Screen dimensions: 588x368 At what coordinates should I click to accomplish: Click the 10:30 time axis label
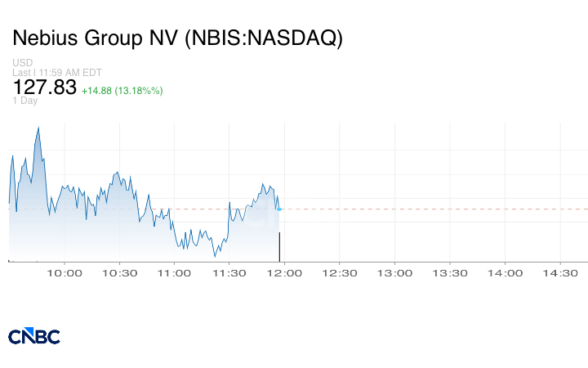pos(119,272)
